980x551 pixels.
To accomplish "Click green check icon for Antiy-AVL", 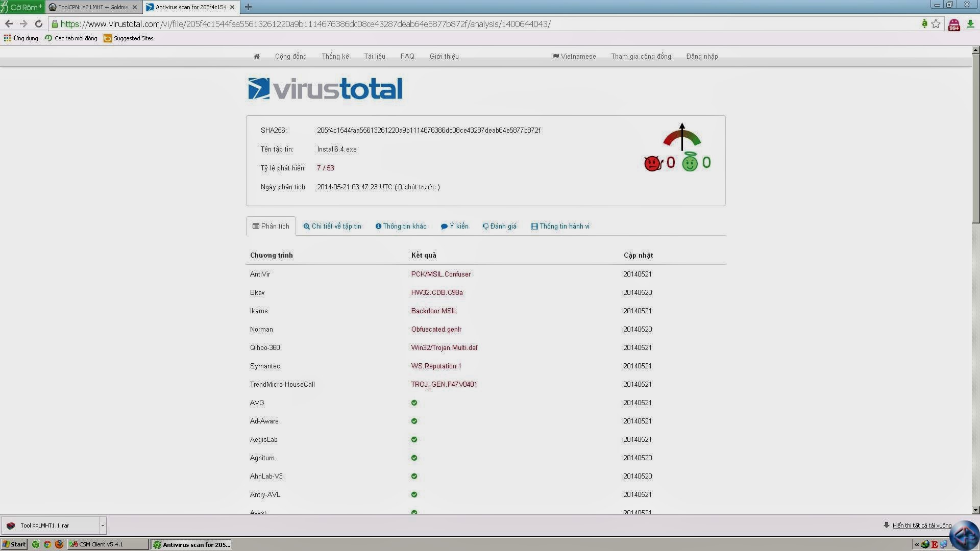I will (x=414, y=495).
